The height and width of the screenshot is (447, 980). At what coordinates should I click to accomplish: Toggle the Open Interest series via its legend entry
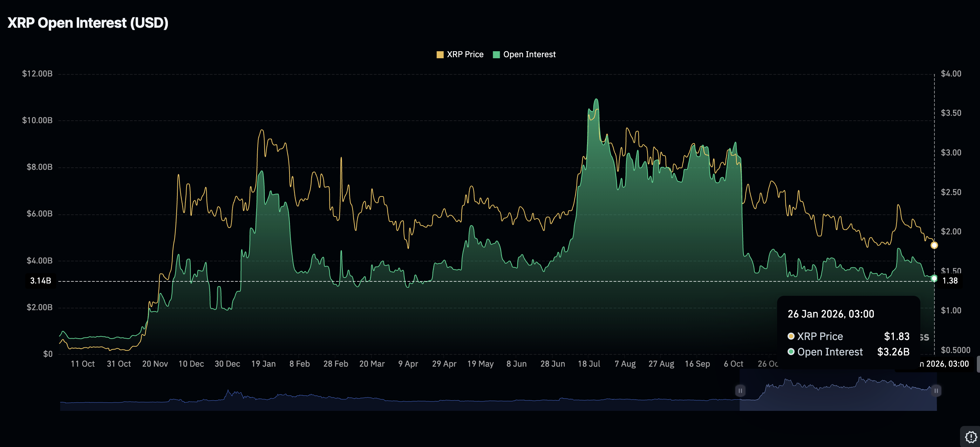[x=529, y=54]
